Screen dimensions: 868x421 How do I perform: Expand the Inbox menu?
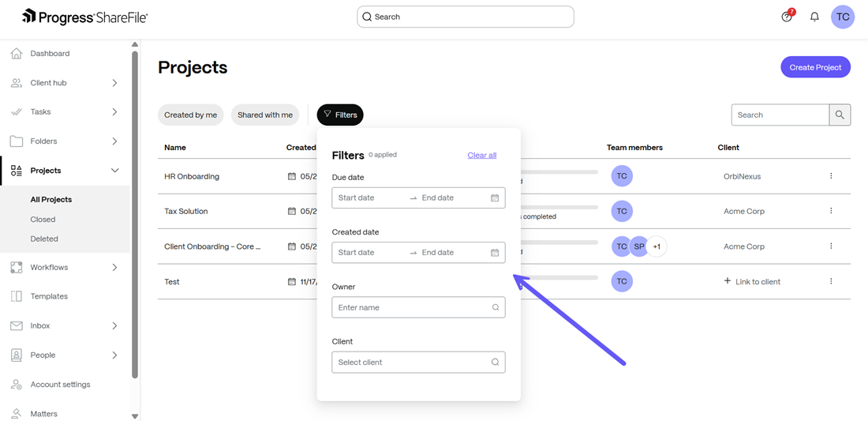(114, 325)
